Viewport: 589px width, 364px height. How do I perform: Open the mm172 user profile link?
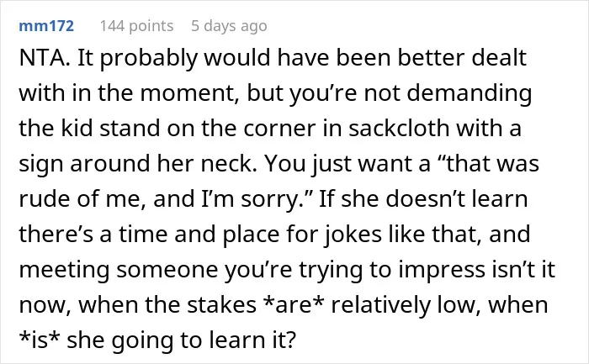46,26
